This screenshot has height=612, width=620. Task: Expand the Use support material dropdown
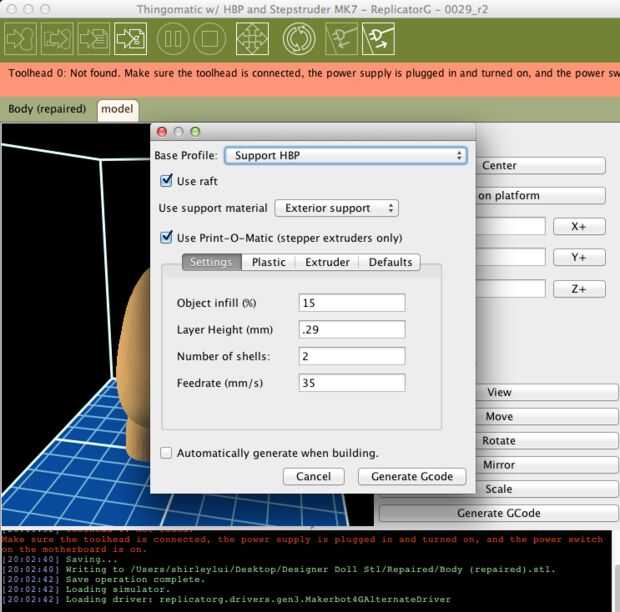click(x=336, y=208)
